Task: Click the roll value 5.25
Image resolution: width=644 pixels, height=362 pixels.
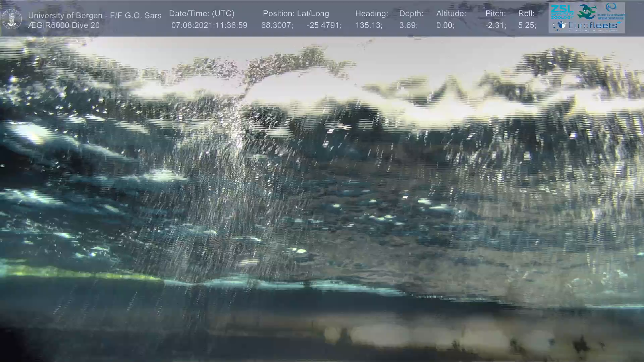Action: click(x=527, y=25)
